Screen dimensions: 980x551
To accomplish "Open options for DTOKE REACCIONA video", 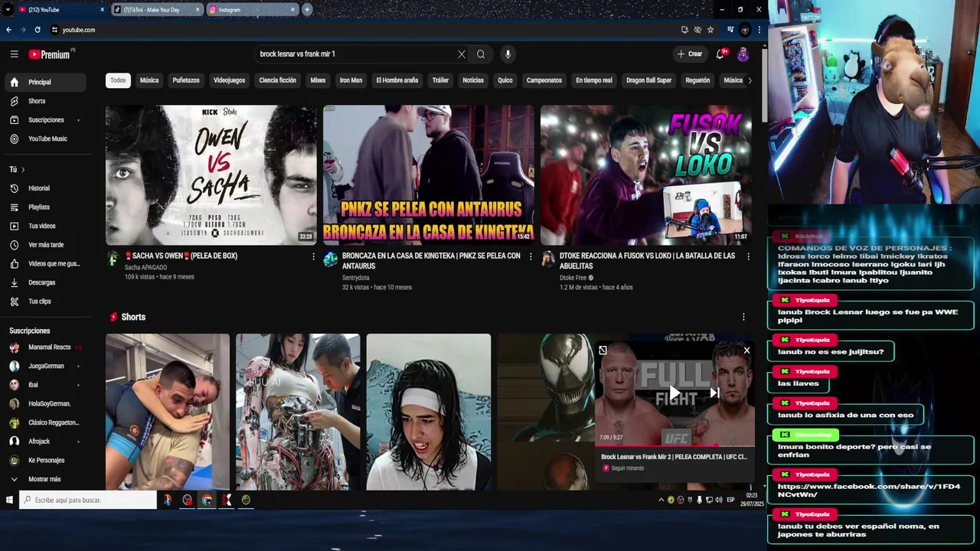I will tap(748, 256).
